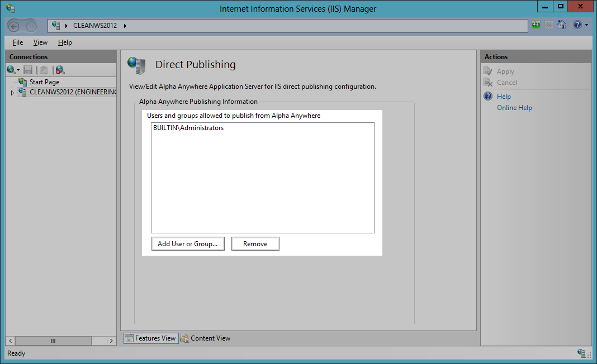The image size is (597, 364).
Task: Open the arrow before CLEANWS2012 in the address bar
Action: (67, 26)
